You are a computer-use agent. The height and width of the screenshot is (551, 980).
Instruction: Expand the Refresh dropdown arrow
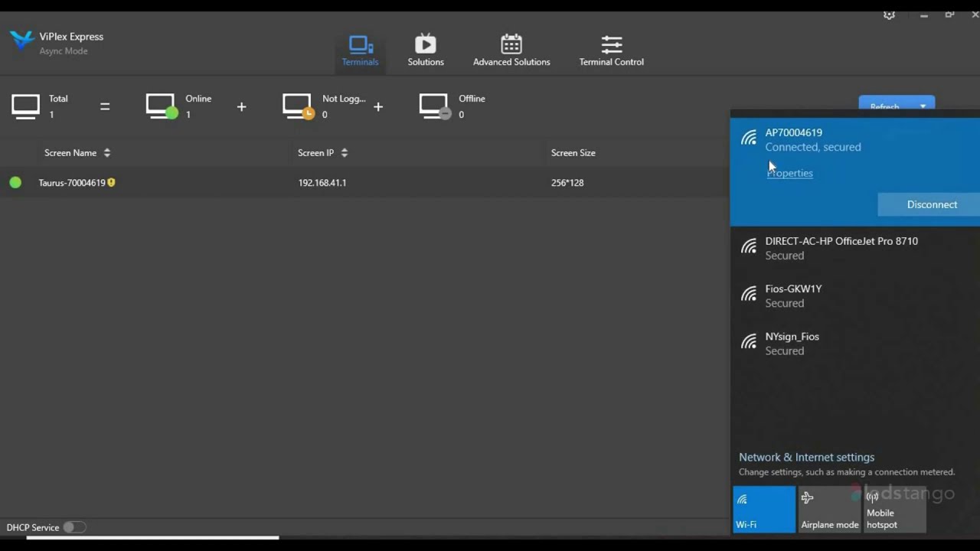[923, 106]
